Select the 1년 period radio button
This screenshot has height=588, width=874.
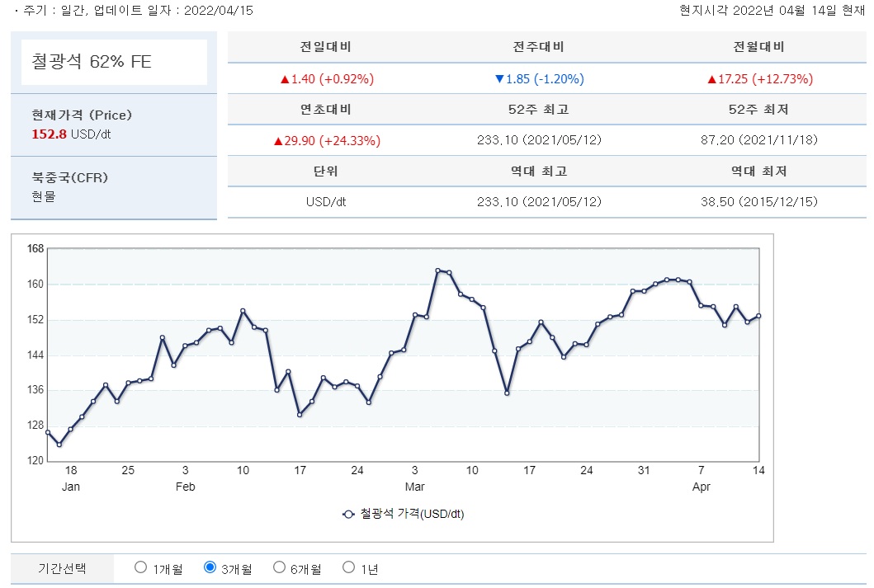[348, 567]
